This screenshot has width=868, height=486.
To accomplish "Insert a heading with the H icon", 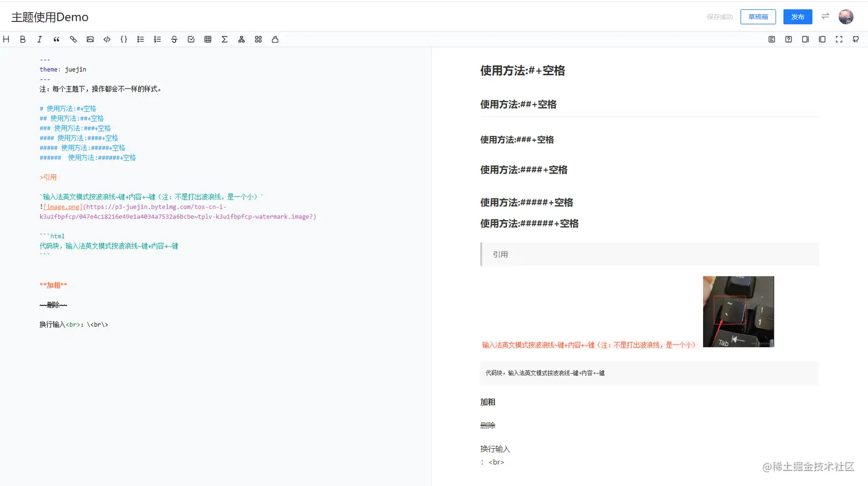I will (6, 40).
